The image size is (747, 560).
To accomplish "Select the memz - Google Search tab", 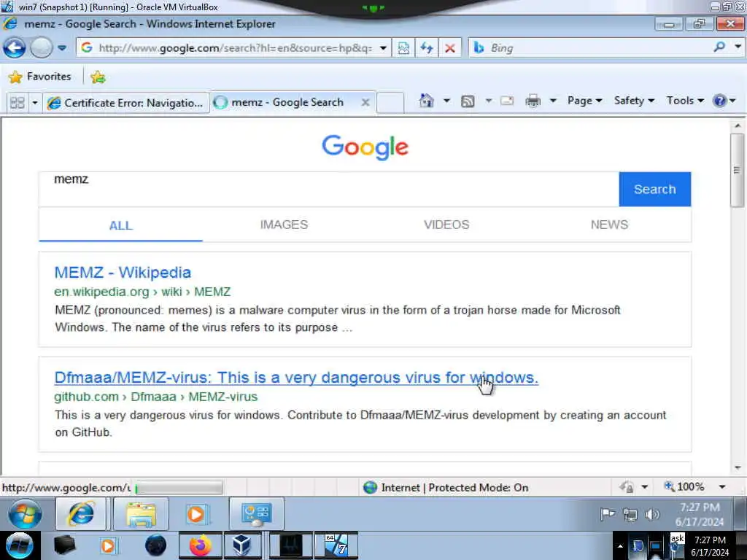I will [x=286, y=102].
